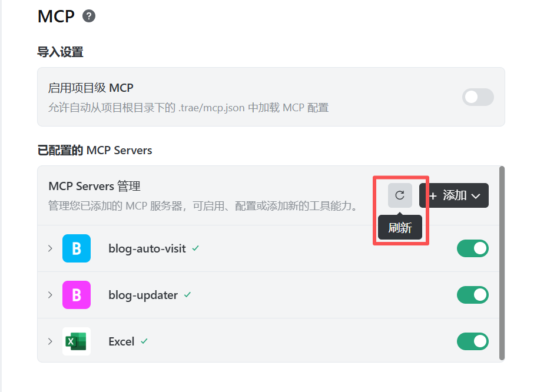Expand the Excel server entry
537x392 pixels.
[x=51, y=341]
